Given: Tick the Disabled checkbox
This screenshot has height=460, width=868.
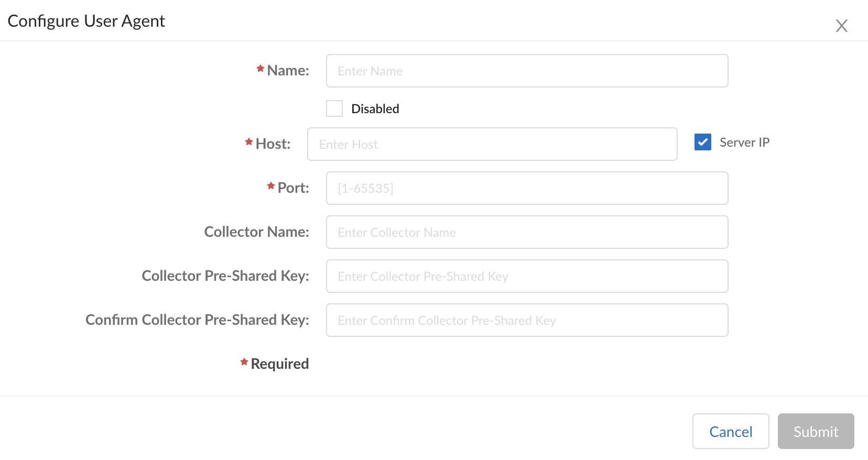Looking at the screenshot, I should 334,108.
